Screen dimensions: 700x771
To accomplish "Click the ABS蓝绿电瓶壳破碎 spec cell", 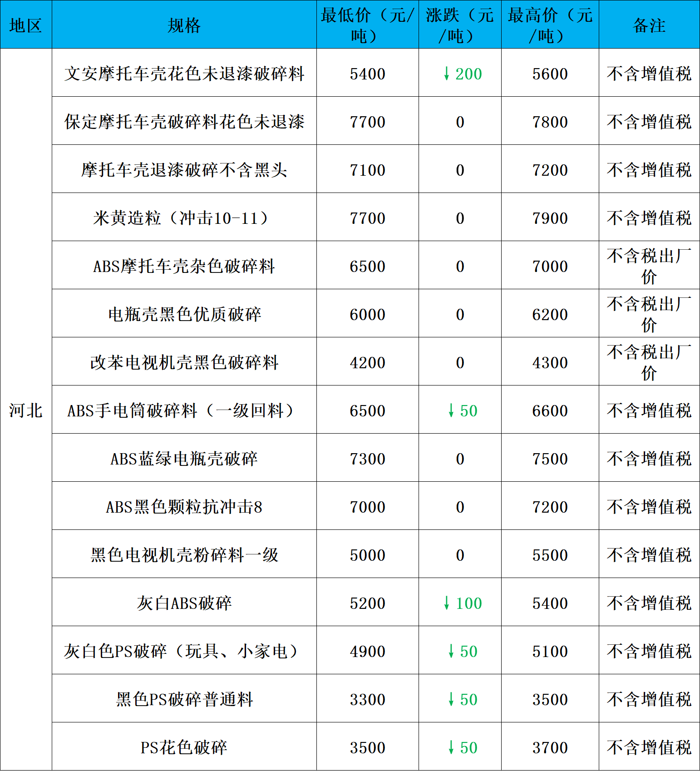I will [184, 459].
